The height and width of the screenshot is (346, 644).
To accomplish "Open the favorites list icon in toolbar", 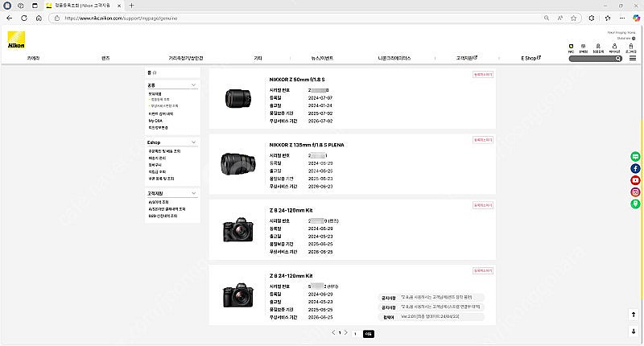I will tap(608, 18).
